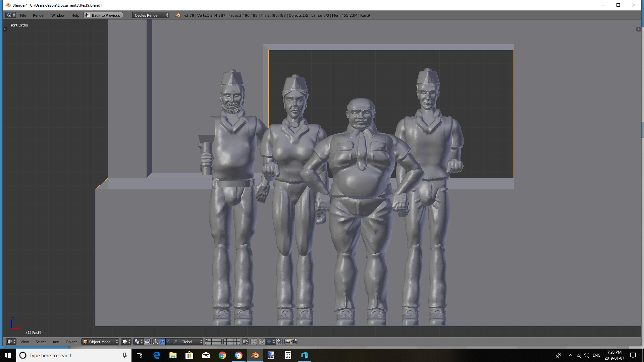Open the Object Mode dropdown
The width and height of the screenshot is (644, 362).
[100, 342]
